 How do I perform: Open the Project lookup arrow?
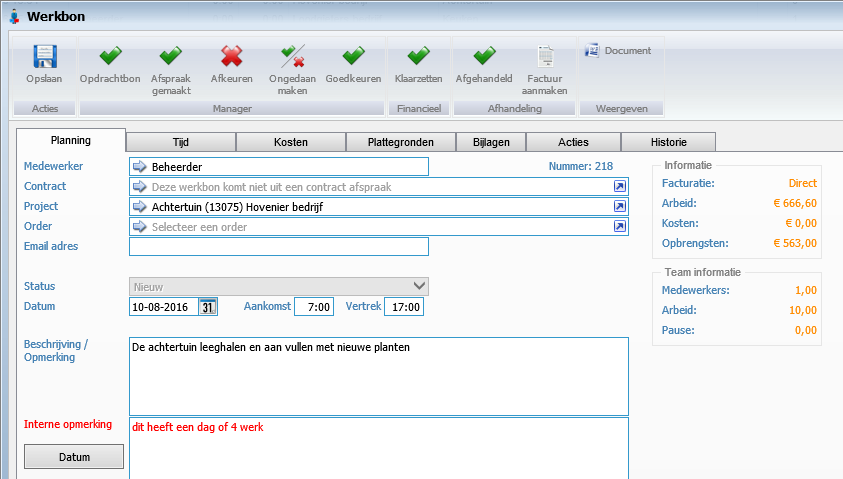tap(620, 207)
